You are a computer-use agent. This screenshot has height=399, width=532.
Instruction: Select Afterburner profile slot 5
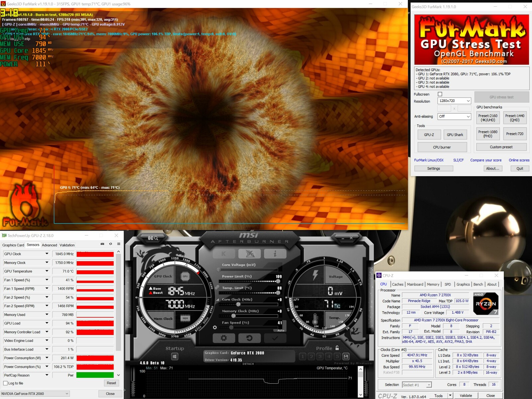click(x=337, y=356)
